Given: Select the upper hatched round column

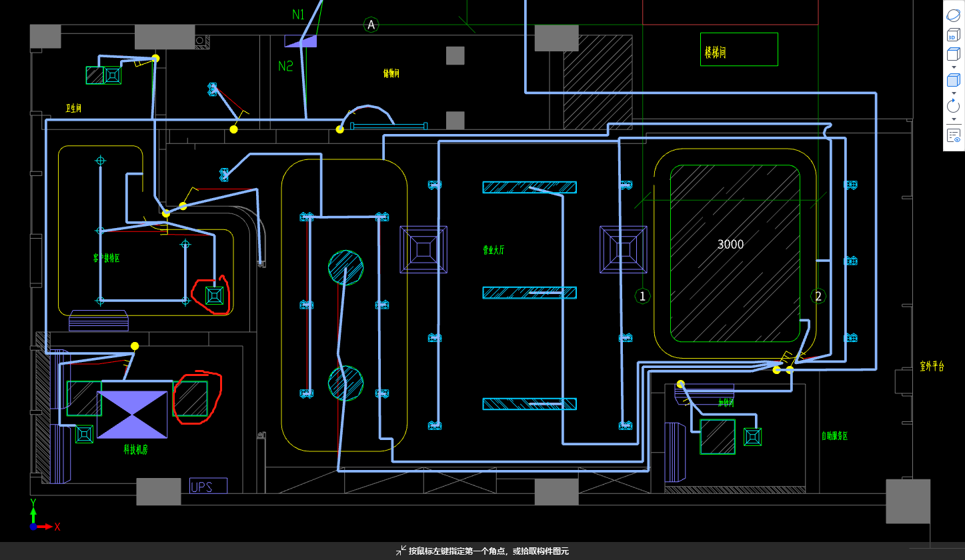Looking at the screenshot, I should 345,267.
